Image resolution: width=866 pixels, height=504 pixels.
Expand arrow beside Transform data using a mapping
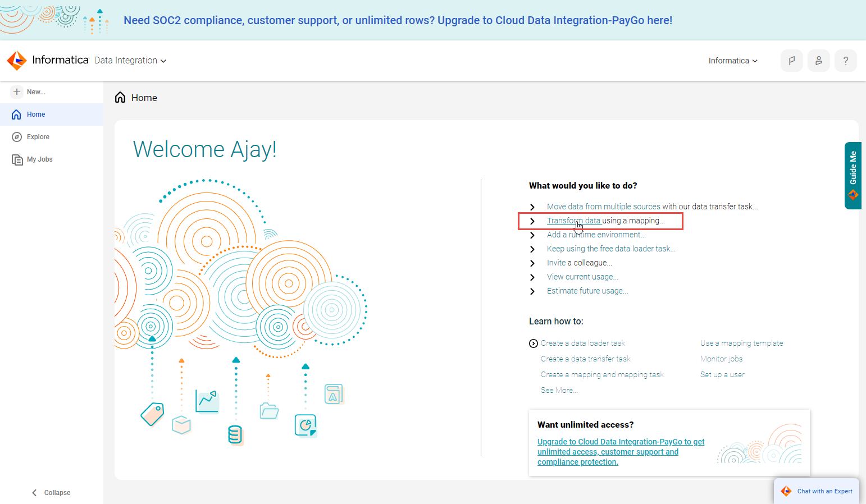click(x=532, y=221)
